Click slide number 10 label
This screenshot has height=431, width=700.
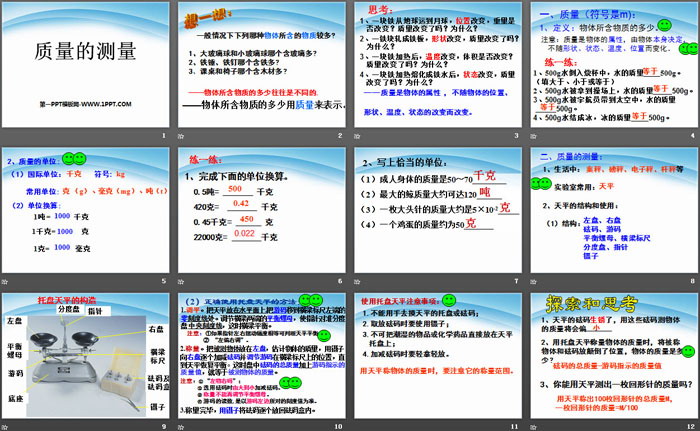coord(339,427)
